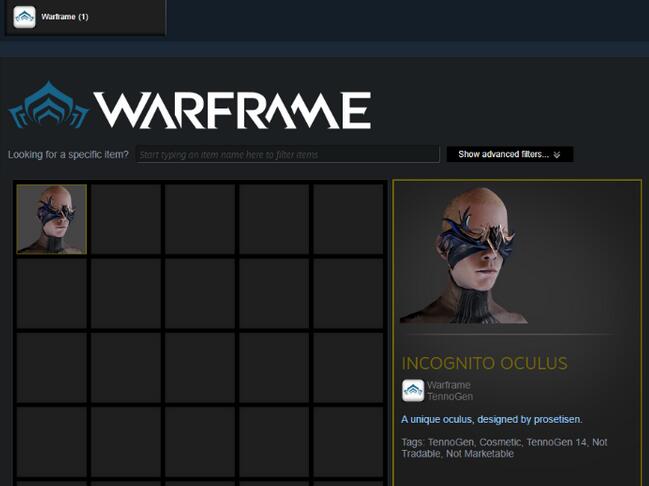Viewport: 649px width, 486px height.
Task: Click 'Warframe' game name in details
Action: [x=449, y=385]
